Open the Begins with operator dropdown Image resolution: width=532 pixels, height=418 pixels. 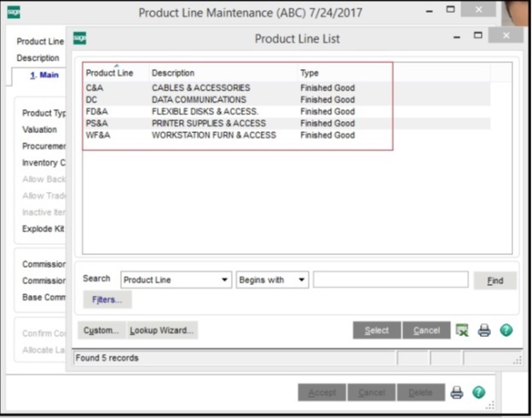(x=273, y=280)
